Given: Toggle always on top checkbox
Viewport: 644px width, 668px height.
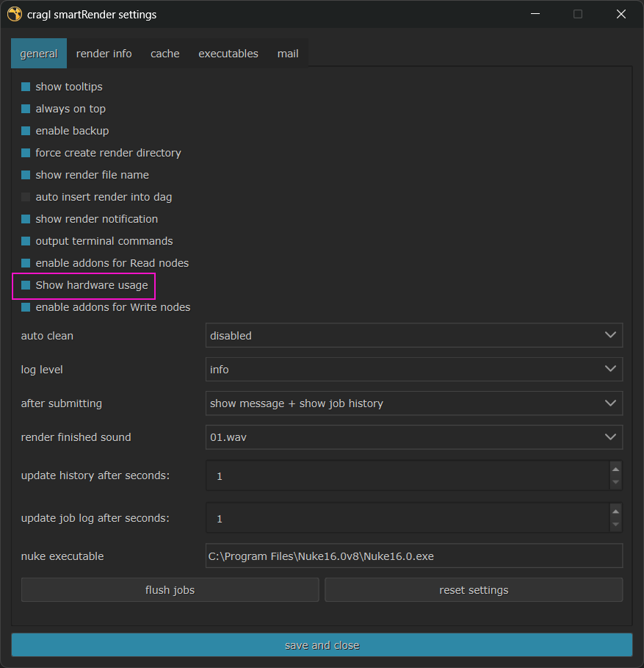Looking at the screenshot, I should point(26,109).
